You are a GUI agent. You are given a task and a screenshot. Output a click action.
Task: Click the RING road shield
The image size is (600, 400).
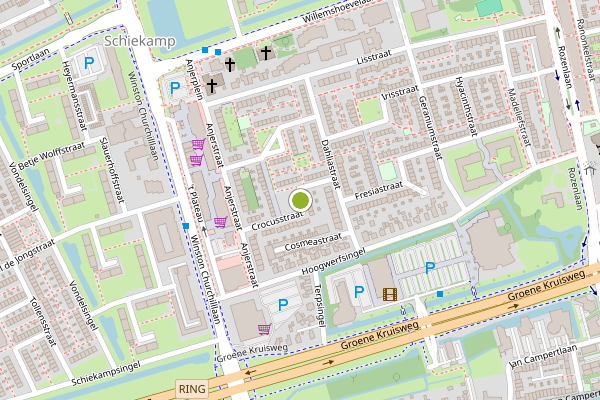click(192, 389)
